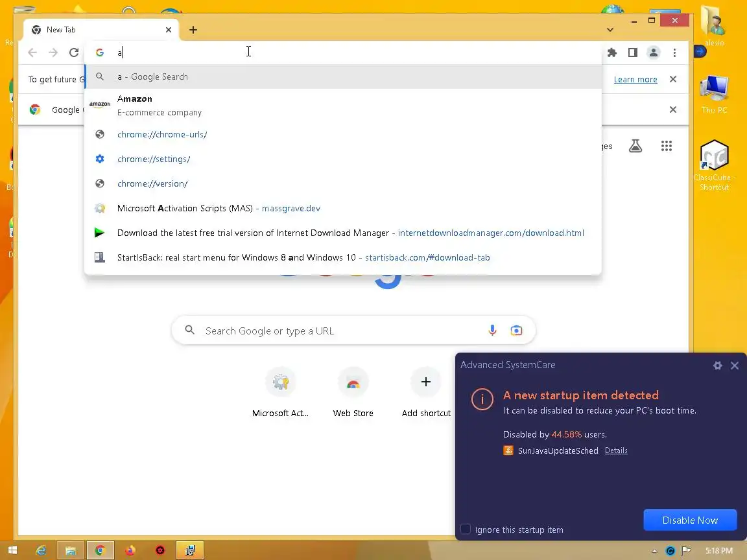Screen dimensions: 747x560
Task: Open Action Center flag tray icon
Action: coord(685,550)
